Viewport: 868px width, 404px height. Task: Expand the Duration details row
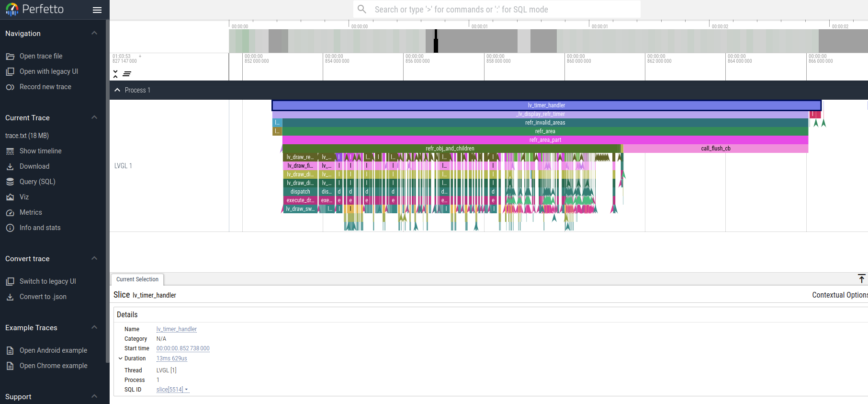121,358
